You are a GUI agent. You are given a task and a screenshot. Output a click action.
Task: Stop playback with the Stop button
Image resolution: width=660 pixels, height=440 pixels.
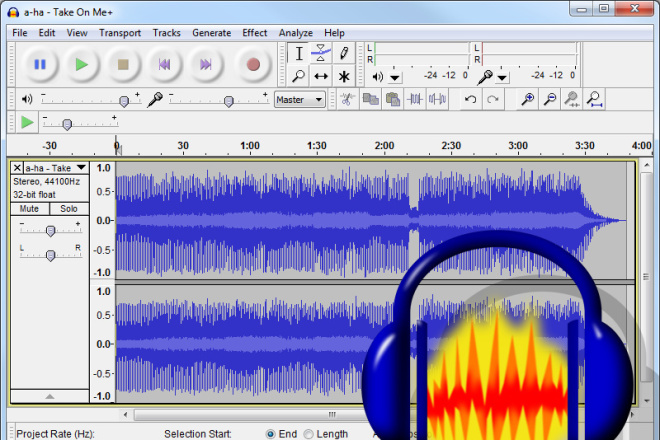pyautogui.click(x=123, y=64)
